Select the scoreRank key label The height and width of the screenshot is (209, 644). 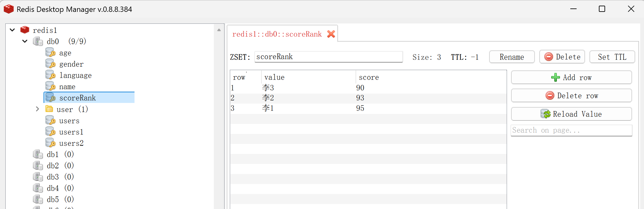(77, 98)
